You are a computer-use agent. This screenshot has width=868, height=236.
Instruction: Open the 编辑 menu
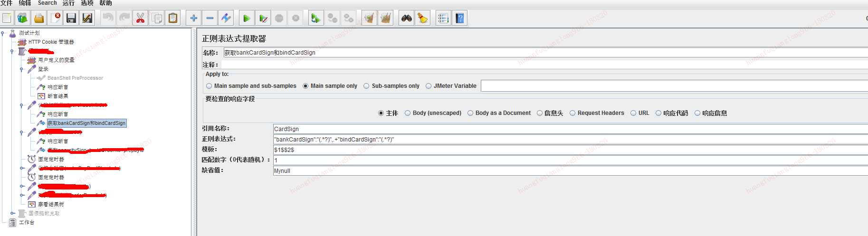[25, 3]
